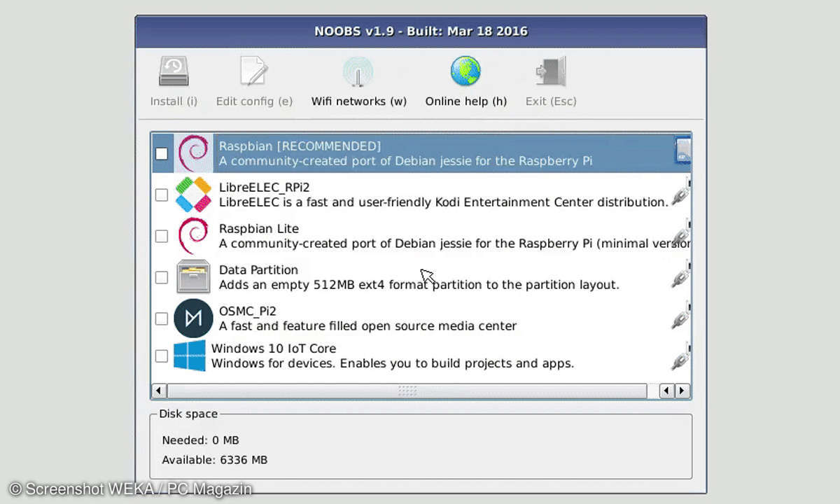Select the OSMC_Pi2 checkbox
The width and height of the screenshot is (840, 504).
[162, 318]
